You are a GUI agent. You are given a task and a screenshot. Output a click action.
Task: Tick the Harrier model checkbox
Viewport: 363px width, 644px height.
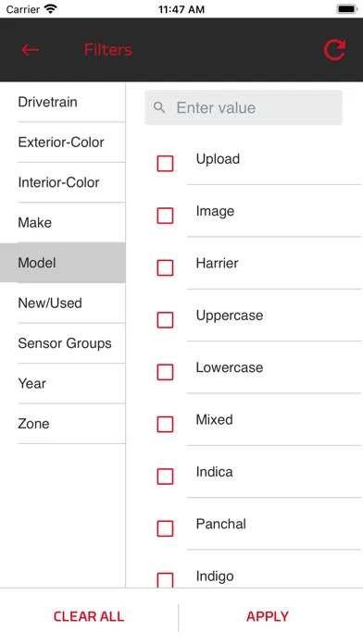point(165,267)
